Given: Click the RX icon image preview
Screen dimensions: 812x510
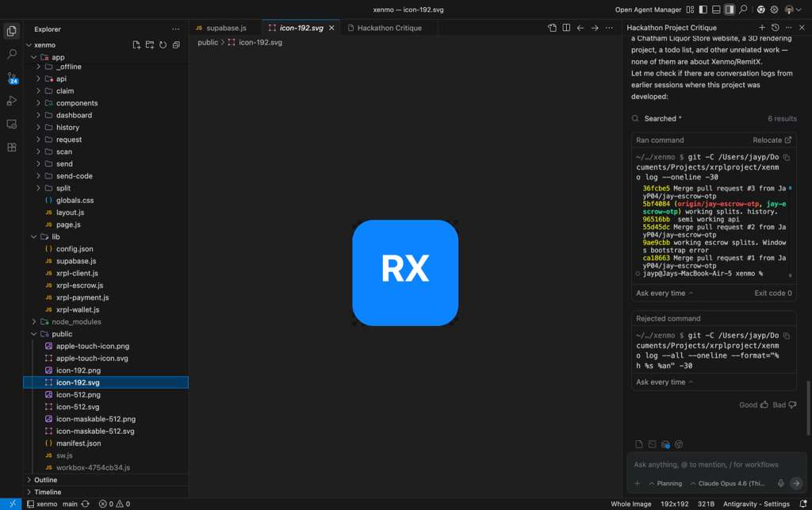Looking at the screenshot, I should 405,273.
